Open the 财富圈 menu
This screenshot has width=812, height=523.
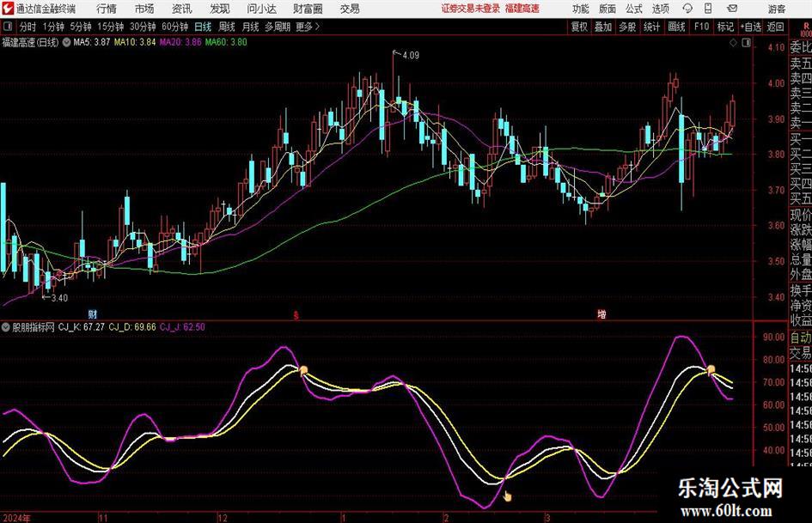click(x=308, y=9)
